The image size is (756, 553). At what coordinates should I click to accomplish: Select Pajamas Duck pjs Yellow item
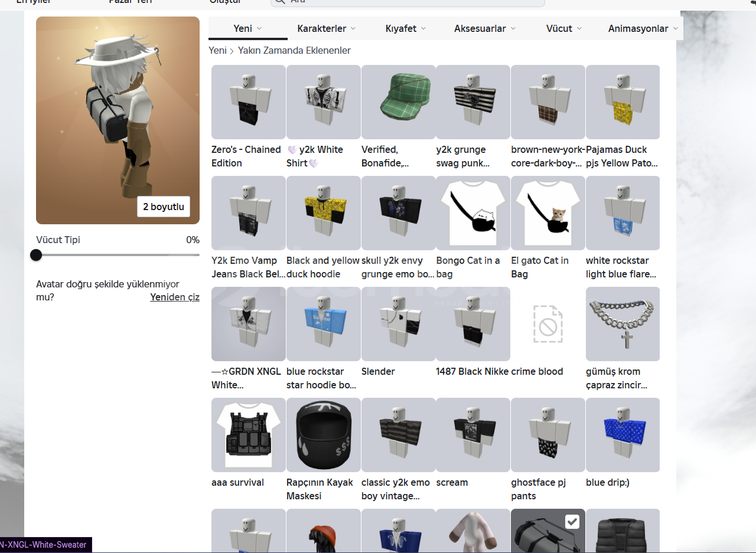[623, 102]
